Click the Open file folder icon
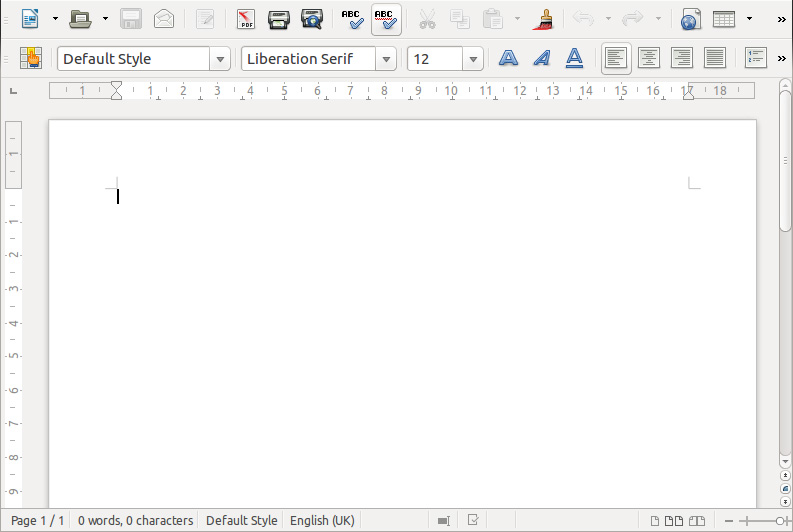 pos(80,19)
